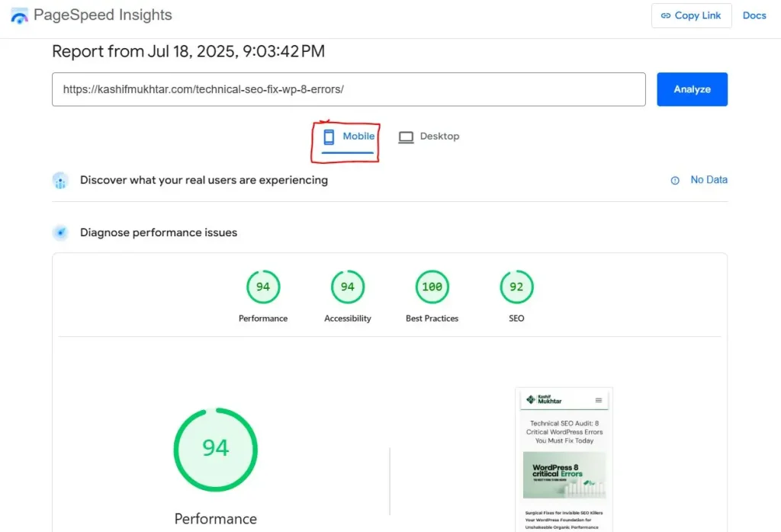
Task: Select the Accessibility score gauge 94
Action: (x=348, y=287)
